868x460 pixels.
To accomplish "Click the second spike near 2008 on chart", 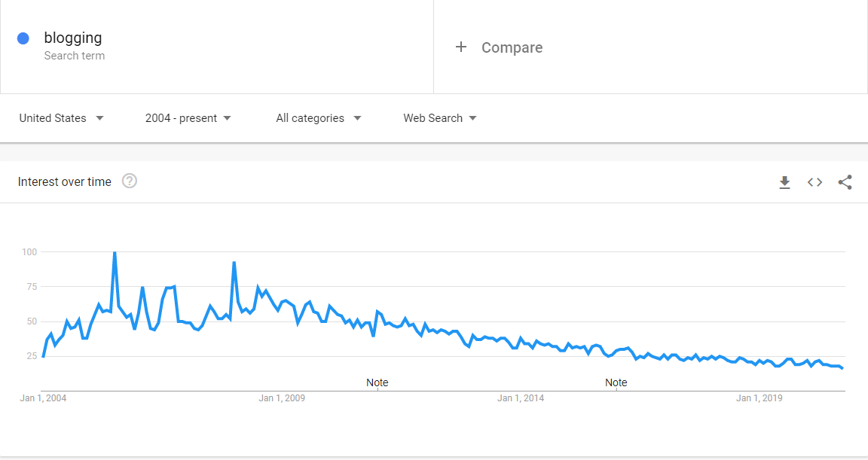I will click(x=234, y=263).
